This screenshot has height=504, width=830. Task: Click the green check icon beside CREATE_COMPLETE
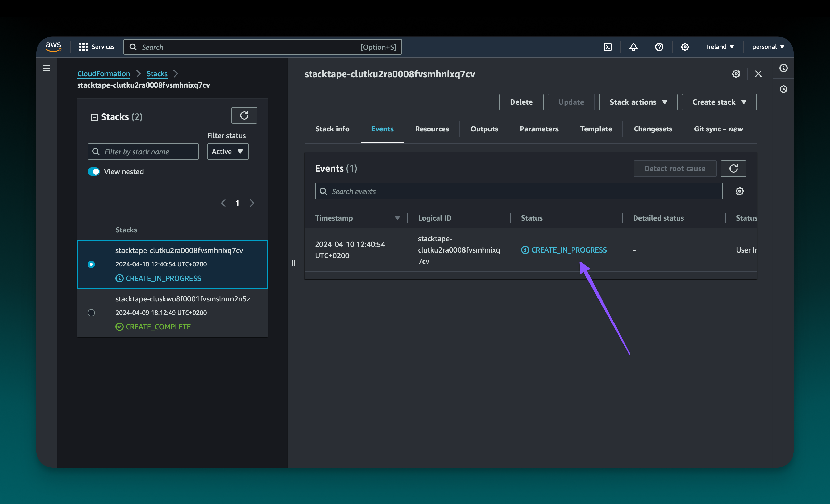(120, 326)
